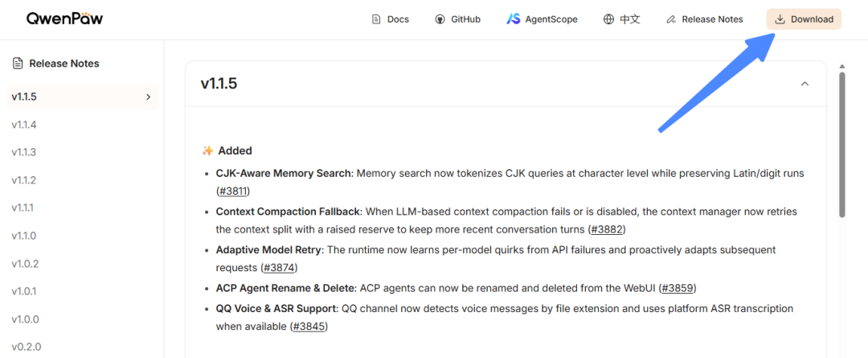The width and height of the screenshot is (868, 358).
Task: Select v1.1.4 in the sidebar
Action: point(24,125)
